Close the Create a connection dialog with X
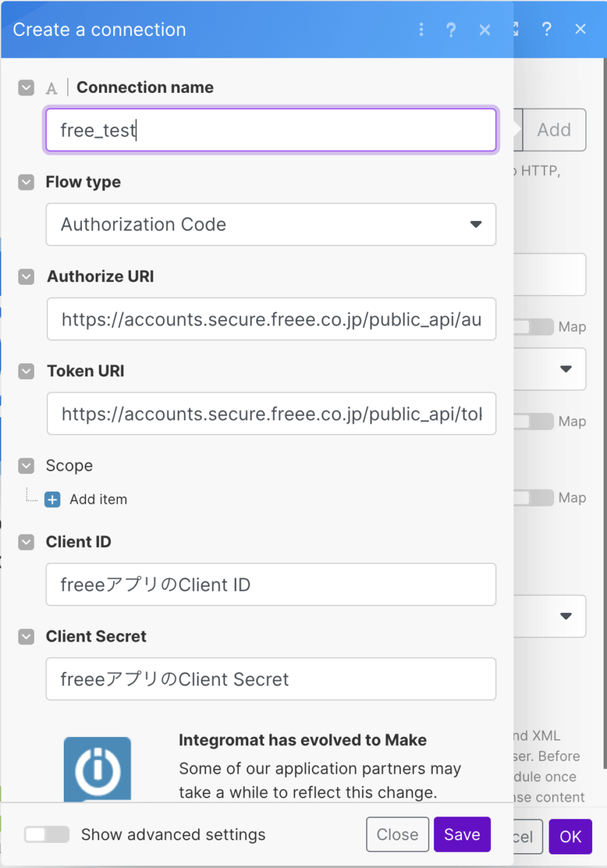 coord(484,30)
